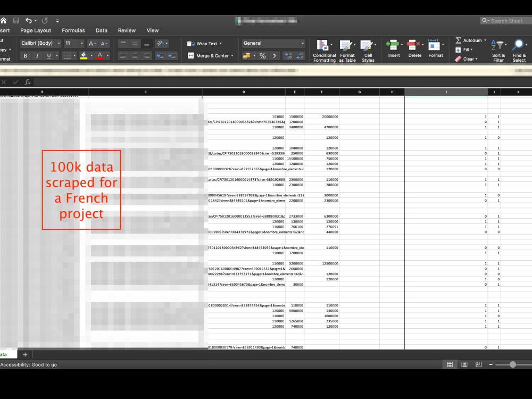This screenshot has height=399, width=532.
Task: Increase font size with larger A icon
Action: 92,44
